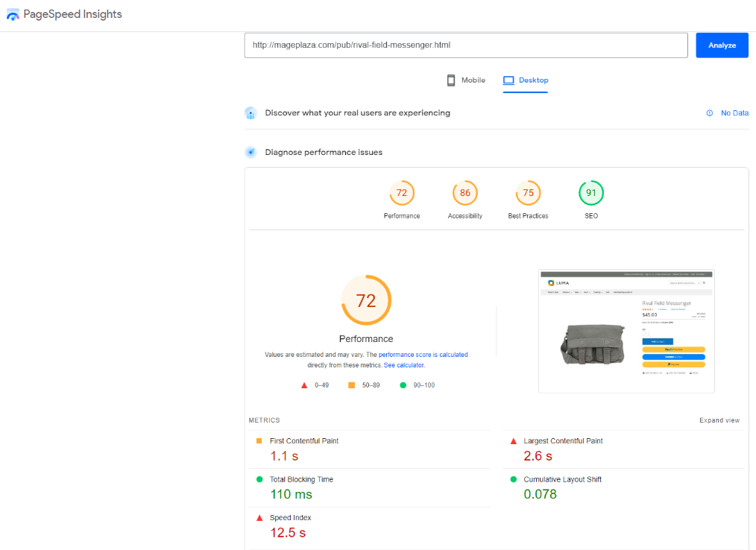
Task: Open the performance score is calculated link
Action: [x=423, y=355]
